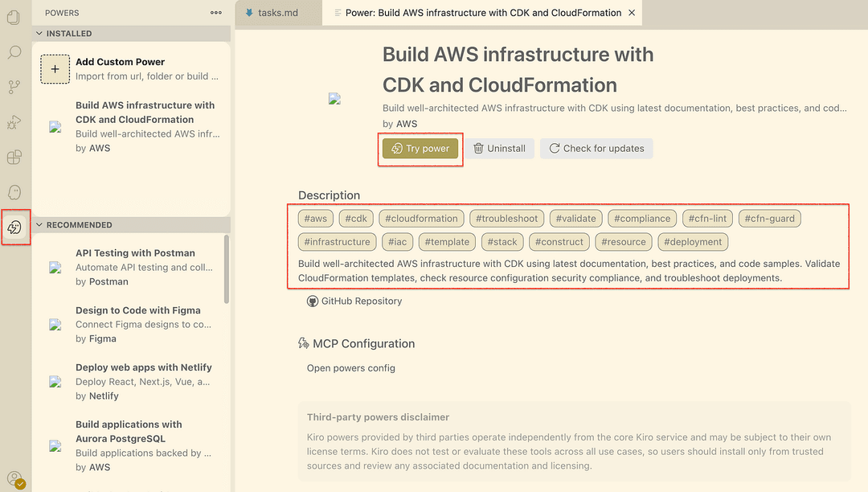Viewport: 868px width, 492px height.
Task: Click the #cdk tag
Action: click(356, 219)
